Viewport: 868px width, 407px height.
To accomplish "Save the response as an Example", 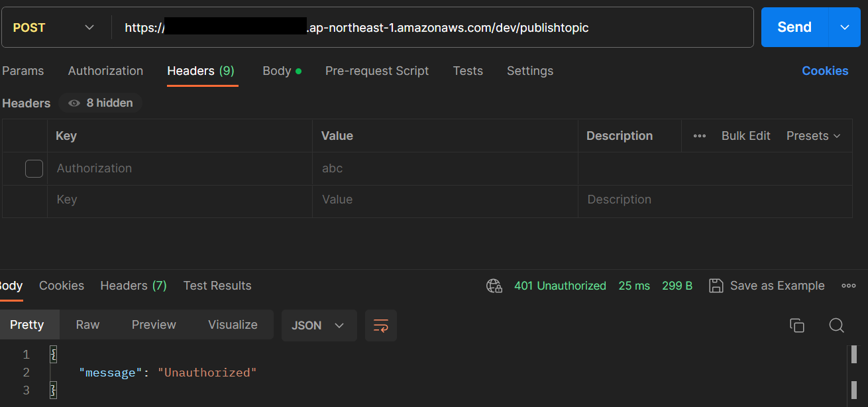I will tap(767, 286).
